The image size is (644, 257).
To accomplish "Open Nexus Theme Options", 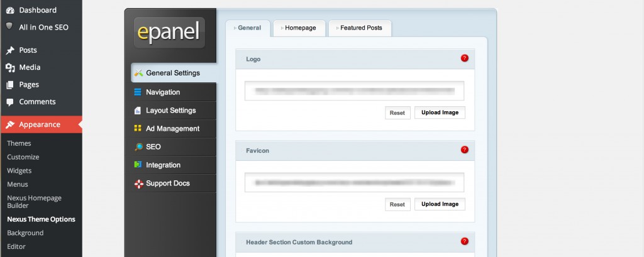I will [41, 219].
